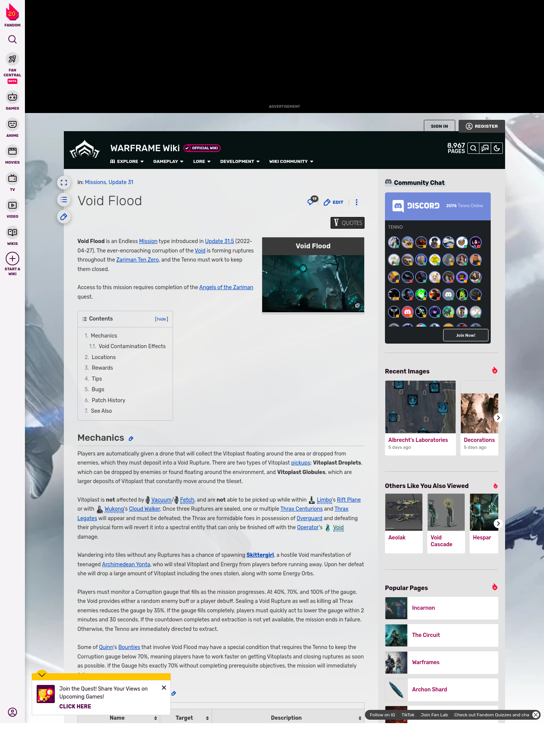Click the Skittergirl link
Screen dimensions: 544x756
click(260, 555)
